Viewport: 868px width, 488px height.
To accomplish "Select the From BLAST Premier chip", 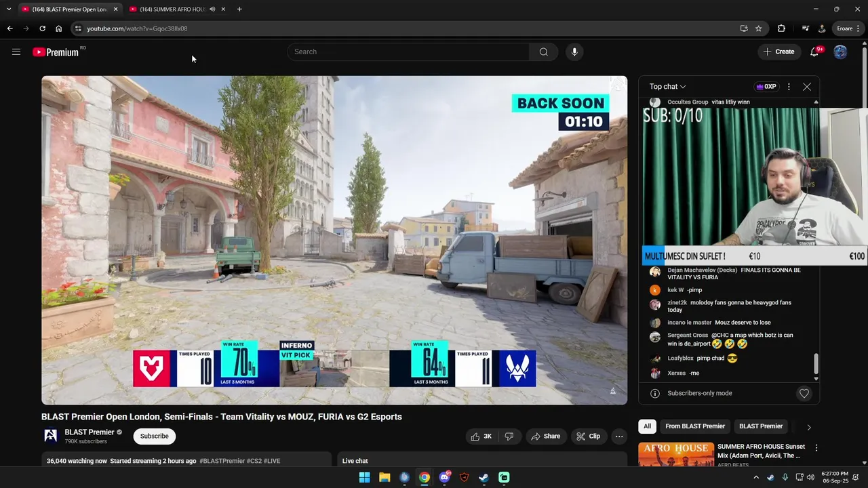I will point(695,426).
